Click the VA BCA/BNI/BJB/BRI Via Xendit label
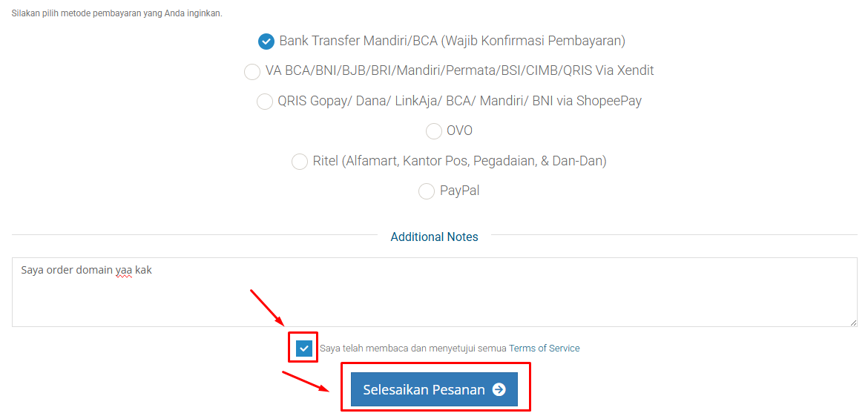 click(x=459, y=71)
